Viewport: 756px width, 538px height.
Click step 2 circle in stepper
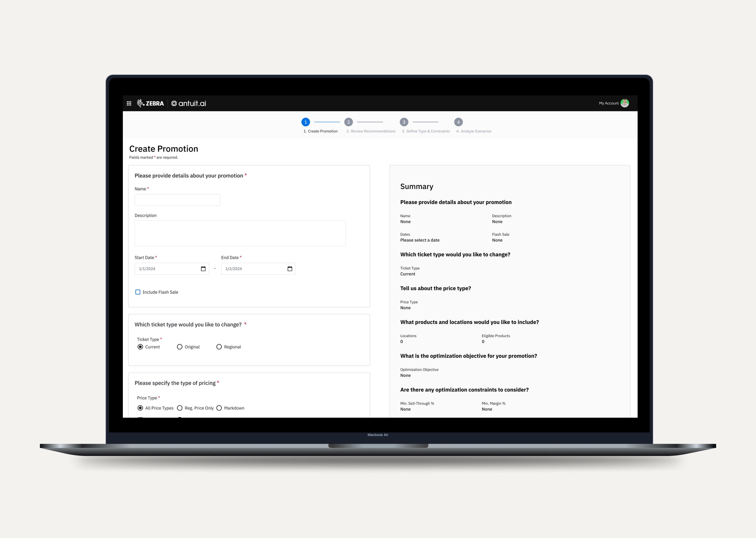pyautogui.click(x=348, y=122)
